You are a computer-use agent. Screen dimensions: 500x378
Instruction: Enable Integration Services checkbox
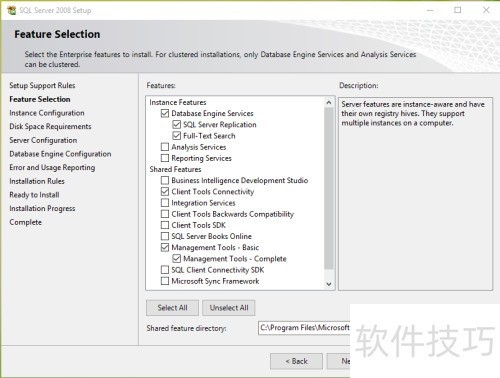tap(165, 203)
